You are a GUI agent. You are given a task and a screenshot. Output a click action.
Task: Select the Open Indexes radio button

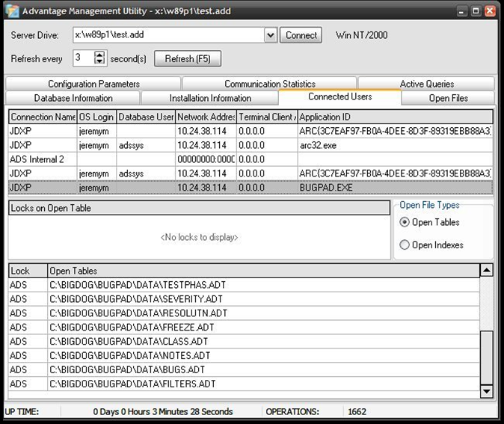tap(405, 245)
